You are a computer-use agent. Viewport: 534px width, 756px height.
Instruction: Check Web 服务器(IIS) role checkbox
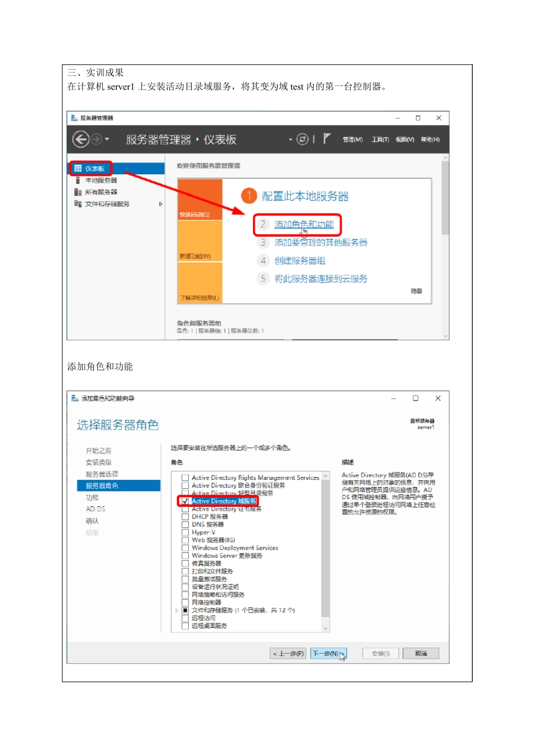point(185,540)
